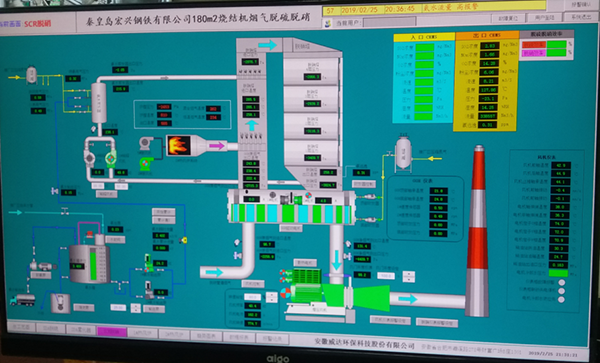Screen dimensions: 600x363
Task: Click the frequency setpoint stepper beside booster fan
Action: 272,298
